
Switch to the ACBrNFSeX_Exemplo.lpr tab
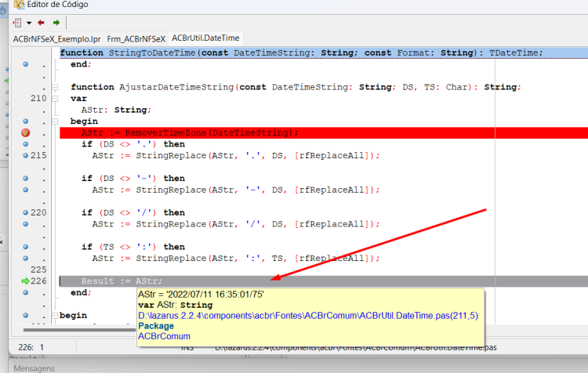(57, 39)
